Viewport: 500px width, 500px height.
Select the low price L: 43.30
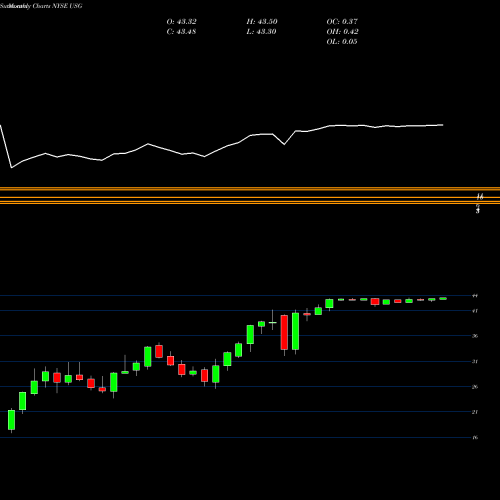point(261,32)
